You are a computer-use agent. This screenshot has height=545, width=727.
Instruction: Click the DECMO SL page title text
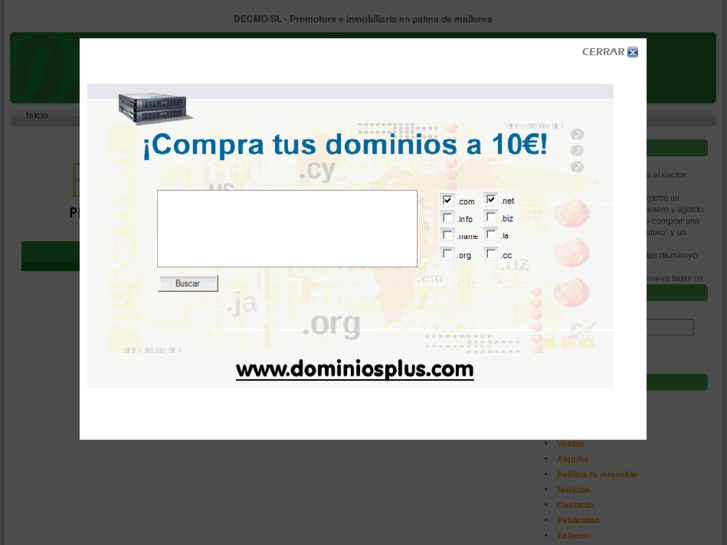click(x=363, y=19)
